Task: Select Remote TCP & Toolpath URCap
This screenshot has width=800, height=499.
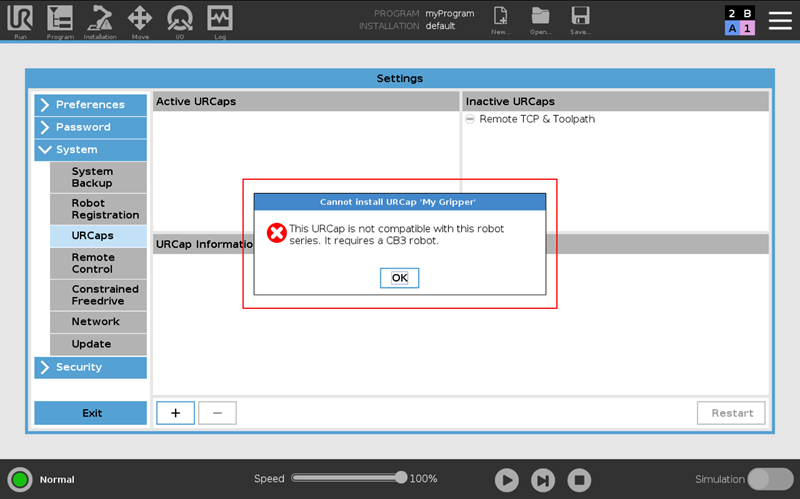Action: tap(537, 119)
